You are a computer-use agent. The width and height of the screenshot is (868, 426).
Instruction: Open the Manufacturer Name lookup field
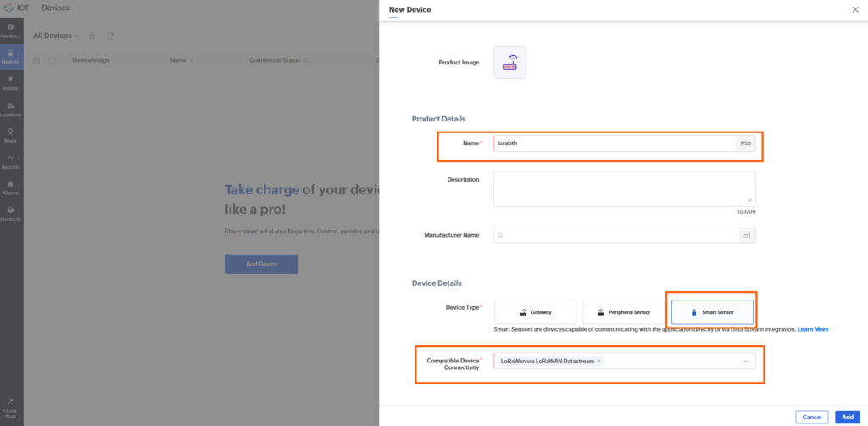(617, 235)
